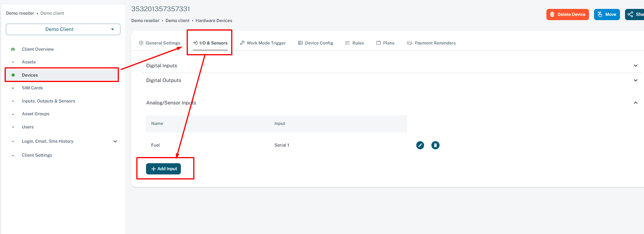The image size is (644, 234).
Task: Click the wrench icon on Work Mode Trigger
Action: point(242,43)
